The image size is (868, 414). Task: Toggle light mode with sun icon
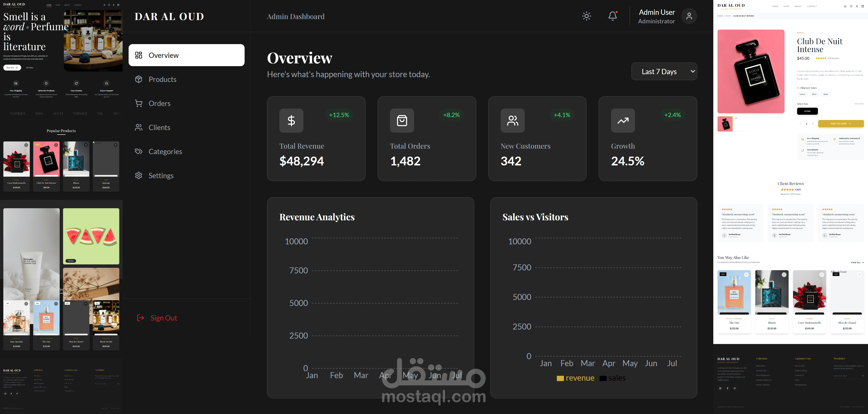(586, 16)
